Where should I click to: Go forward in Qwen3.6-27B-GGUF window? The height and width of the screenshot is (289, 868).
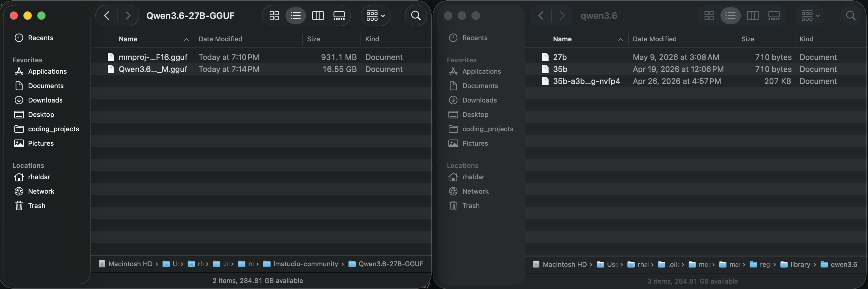[128, 16]
